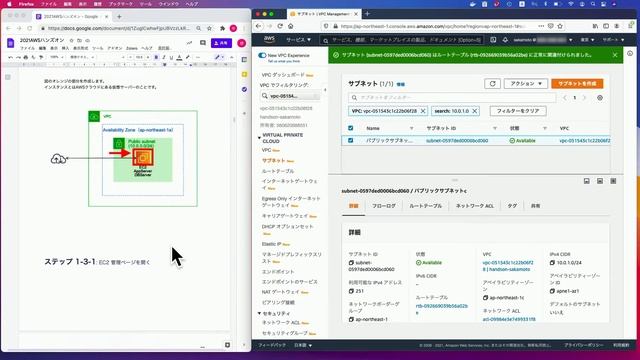
Task: Open ルートテーブル in VPC sidebar
Action: point(278,171)
